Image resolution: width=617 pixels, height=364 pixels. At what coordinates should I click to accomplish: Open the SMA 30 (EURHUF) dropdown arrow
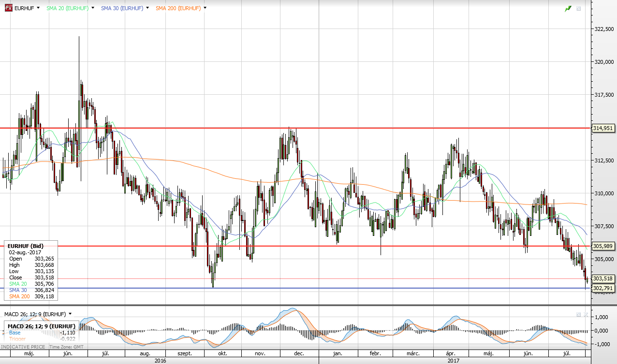coord(147,8)
